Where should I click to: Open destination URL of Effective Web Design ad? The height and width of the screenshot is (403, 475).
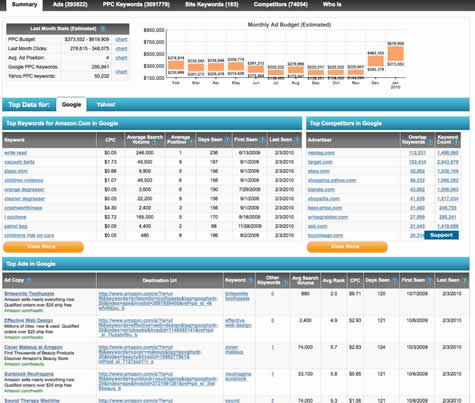point(158,328)
